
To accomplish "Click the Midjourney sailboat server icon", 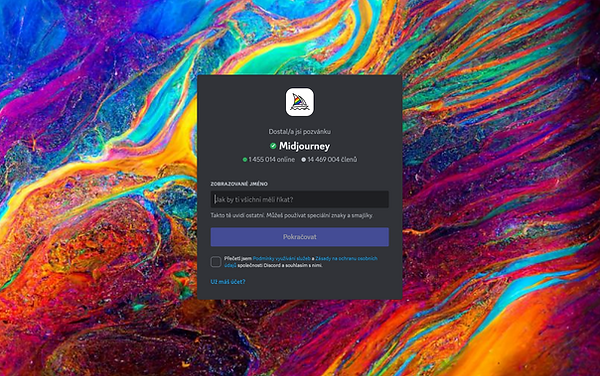I will tap(300, 102).
